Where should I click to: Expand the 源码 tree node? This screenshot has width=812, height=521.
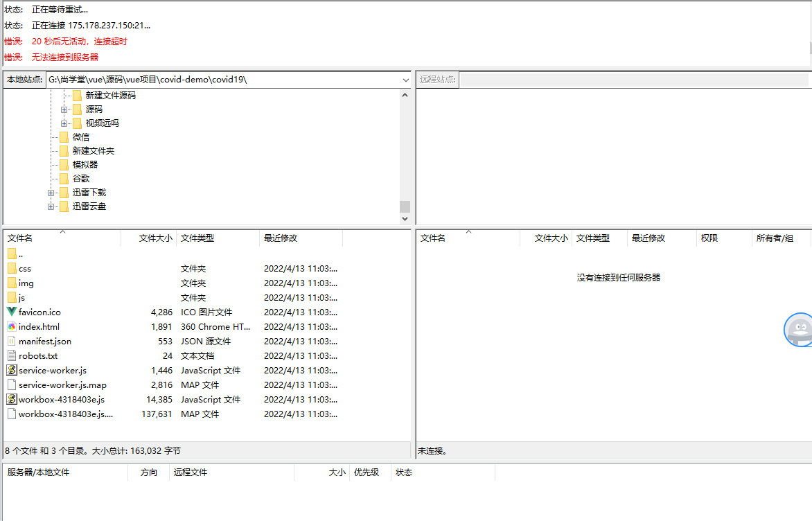tap(64, 109)
